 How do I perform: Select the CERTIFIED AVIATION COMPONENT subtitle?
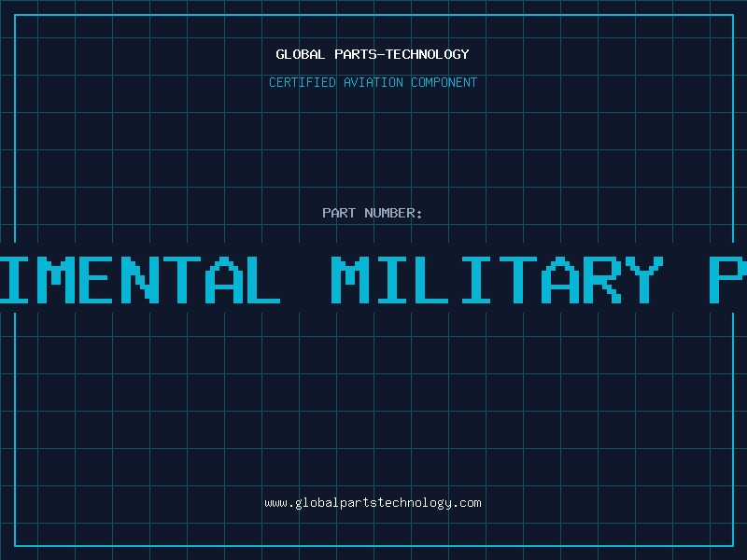point(373,82)
